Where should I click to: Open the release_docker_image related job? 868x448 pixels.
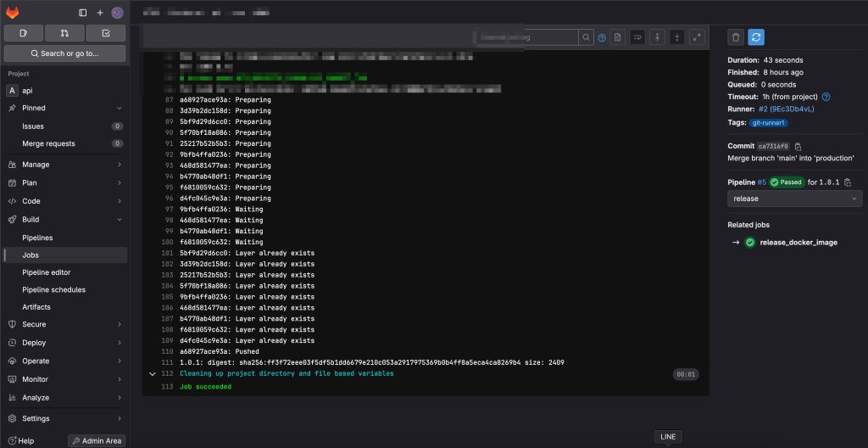(x=798, y=243)
